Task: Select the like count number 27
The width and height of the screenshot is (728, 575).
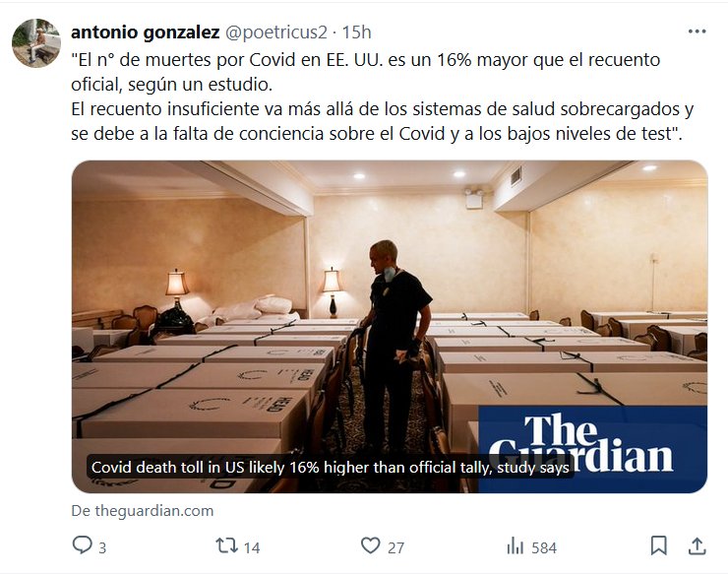Action: (x=395, y=547)
